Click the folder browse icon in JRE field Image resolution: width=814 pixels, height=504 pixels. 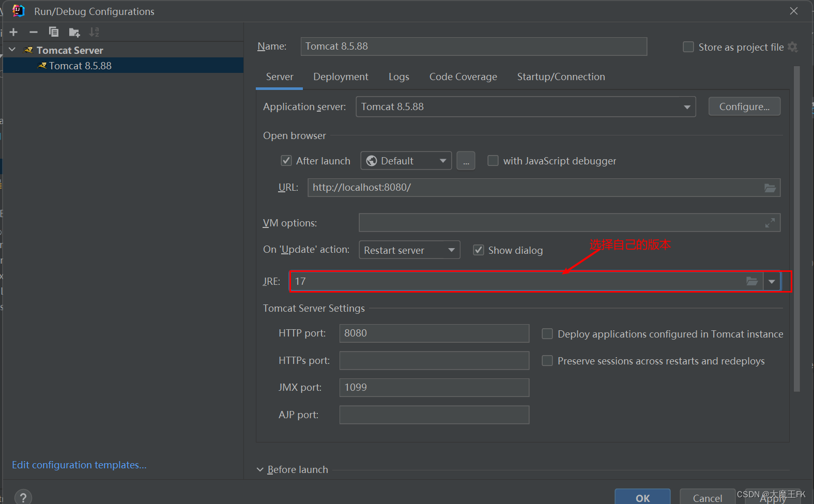click(752, 281)
